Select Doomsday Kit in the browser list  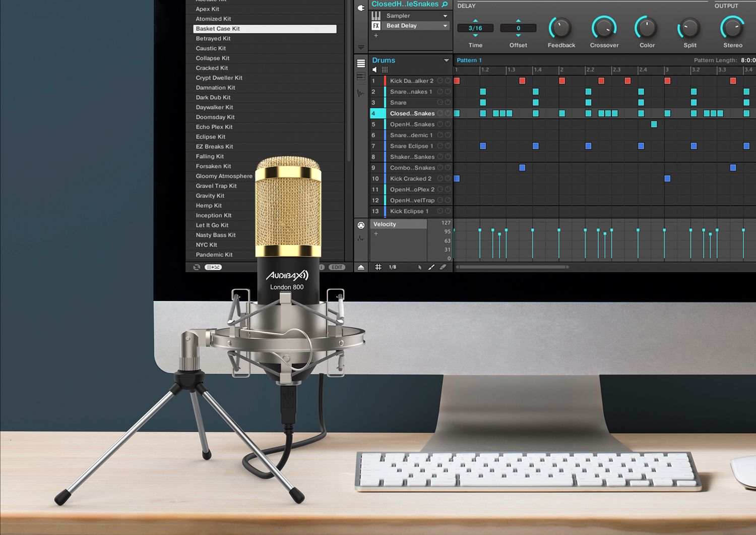tap(215, 117)
